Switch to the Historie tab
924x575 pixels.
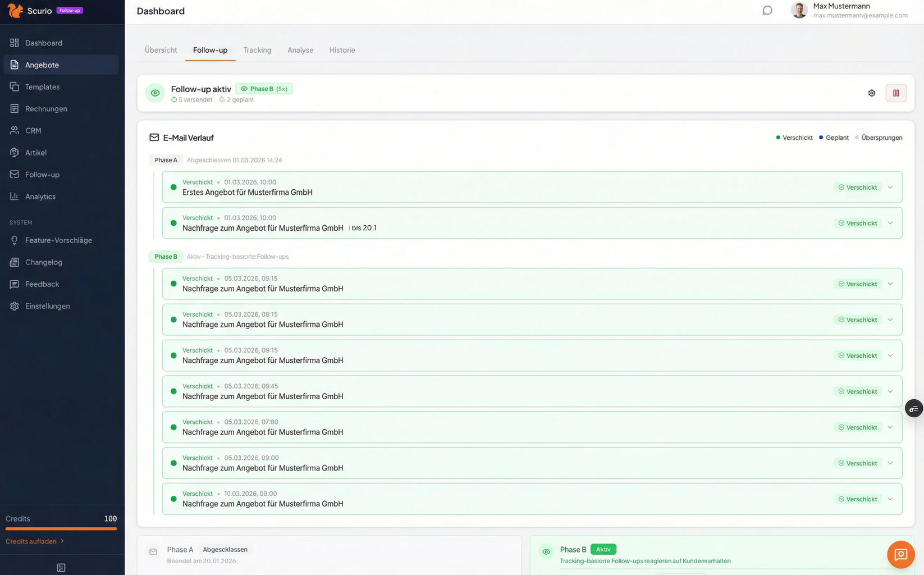click(342, 50)
